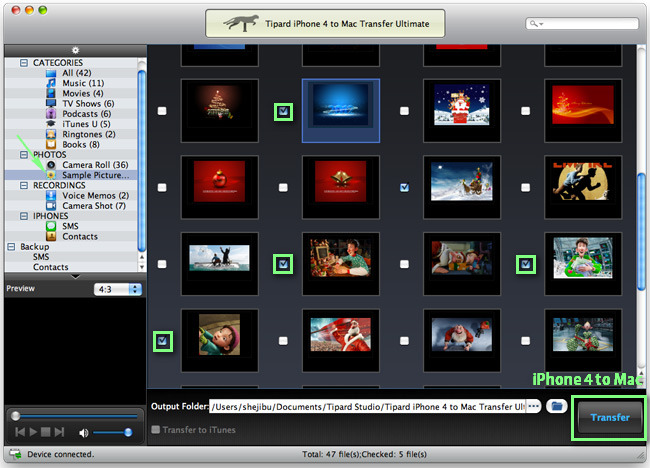Select SMS under Backup
Viewport: 650px width, 468px height.
click(x=41, y=257)
